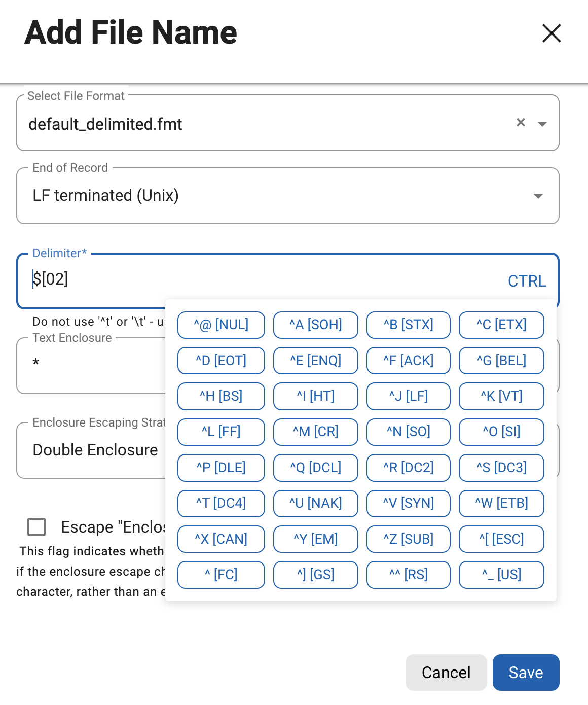The width and height of the screenshot is (588, 705).
Task: Insert the ^^ [RS] record separator character
Action: pyautogui.click(x=408, y=575)
